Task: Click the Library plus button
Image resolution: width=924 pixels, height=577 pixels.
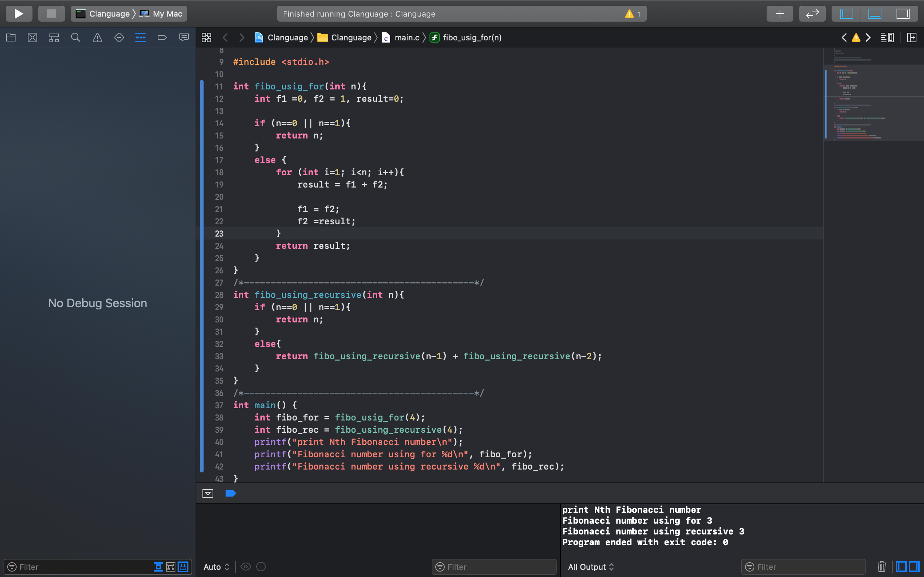Action: (780, 14)
